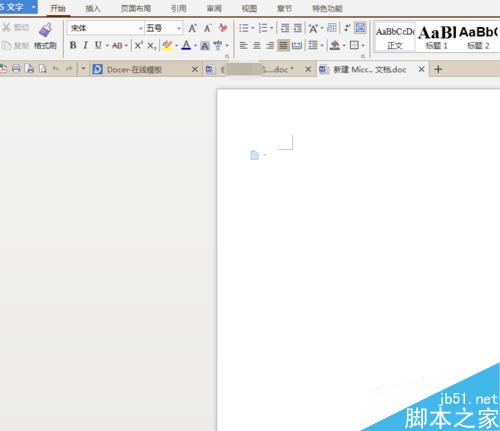Click the Print Preview icon
This screenshot has height=431, width=500.
(43, 69)
